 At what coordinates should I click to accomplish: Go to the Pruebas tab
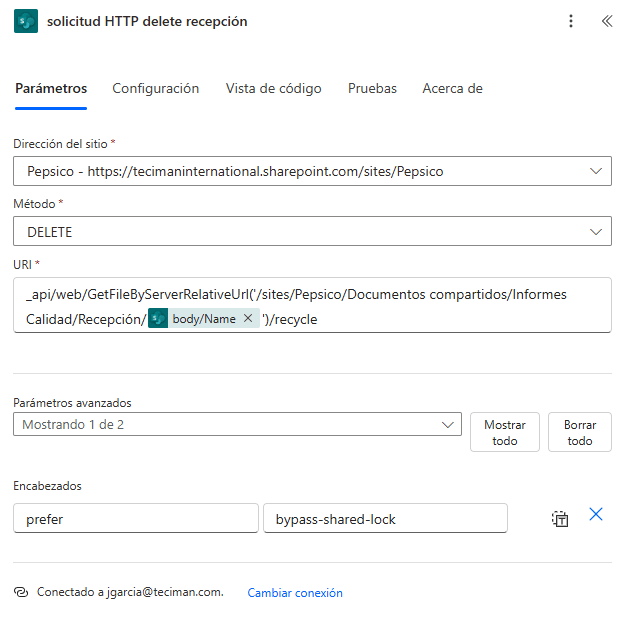click(x=372, y=88)
